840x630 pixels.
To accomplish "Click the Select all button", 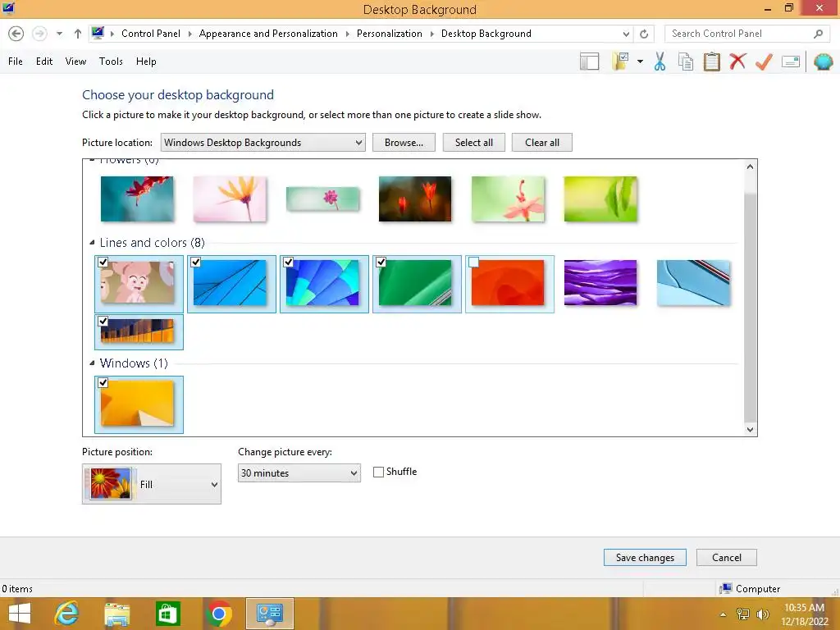I will click(474, 143).
